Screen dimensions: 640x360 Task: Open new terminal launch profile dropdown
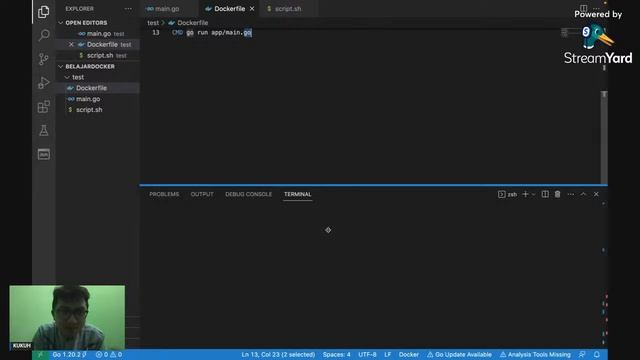coord(533,195)
